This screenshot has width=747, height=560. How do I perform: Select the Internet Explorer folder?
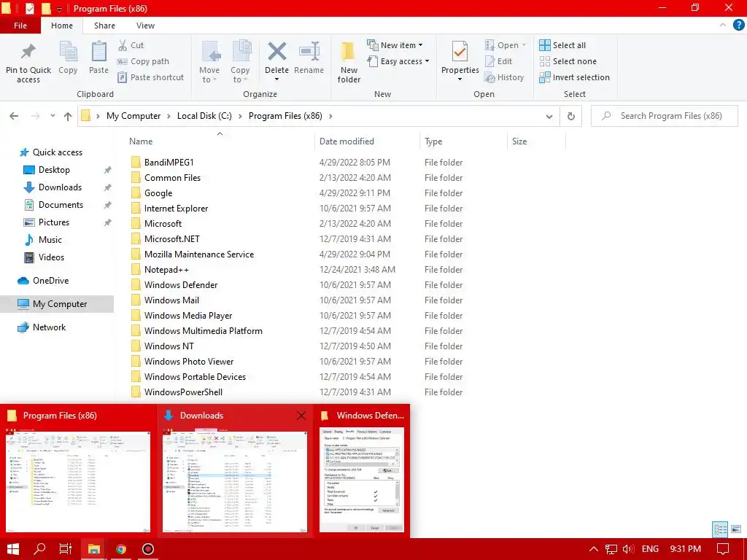(x=176, y=209)
